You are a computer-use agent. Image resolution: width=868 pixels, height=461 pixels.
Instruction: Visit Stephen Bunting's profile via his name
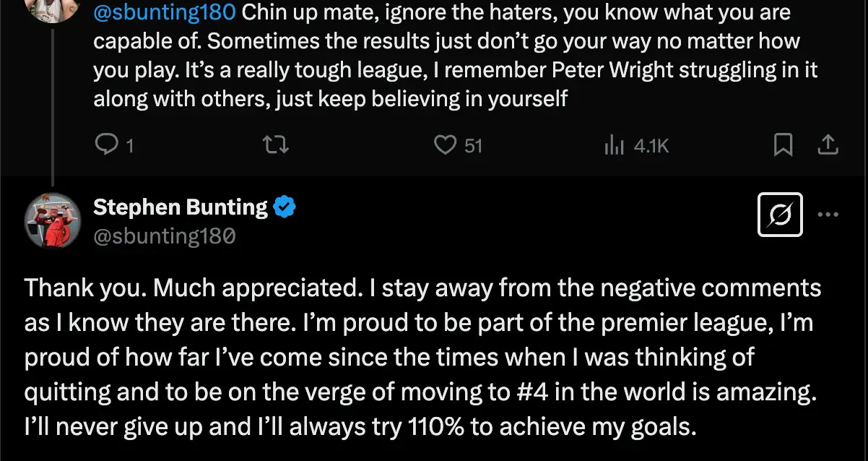180,206
